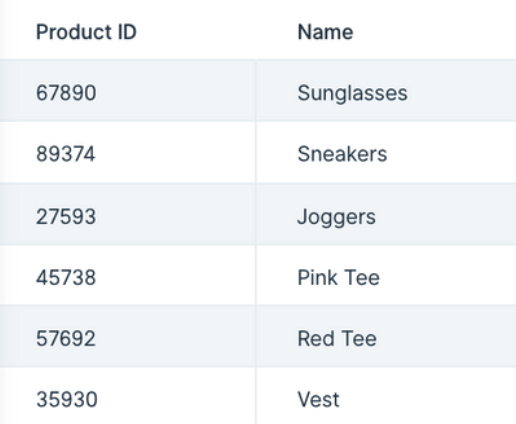Viewport: 516px width, 424px height.
Task: Select product ID 27593 cell
Action: click(x=128, y=214)
